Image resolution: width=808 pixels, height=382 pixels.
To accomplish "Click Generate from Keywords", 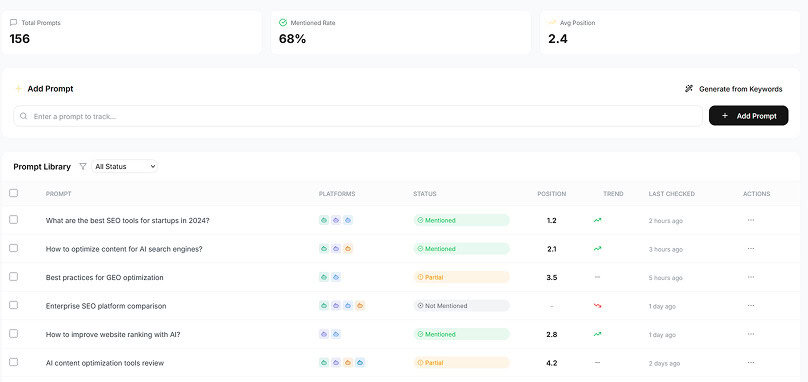I will point(734,89).
